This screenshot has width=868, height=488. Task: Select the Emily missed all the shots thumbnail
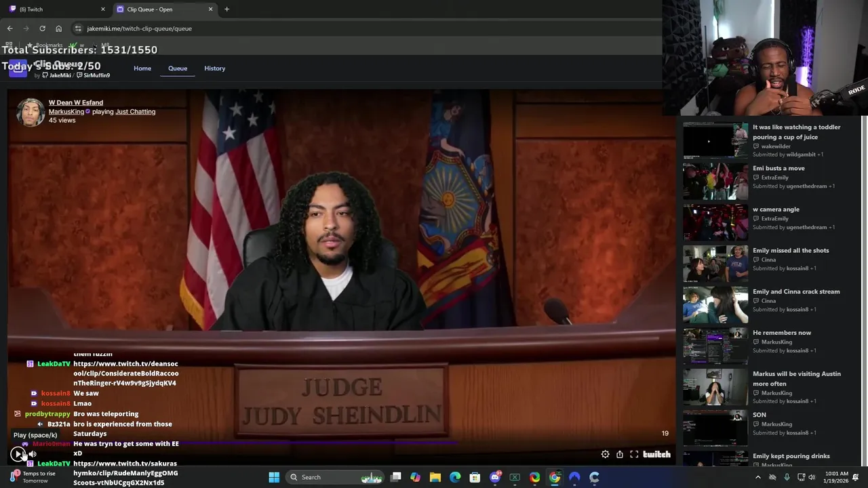tap(715, 264)
